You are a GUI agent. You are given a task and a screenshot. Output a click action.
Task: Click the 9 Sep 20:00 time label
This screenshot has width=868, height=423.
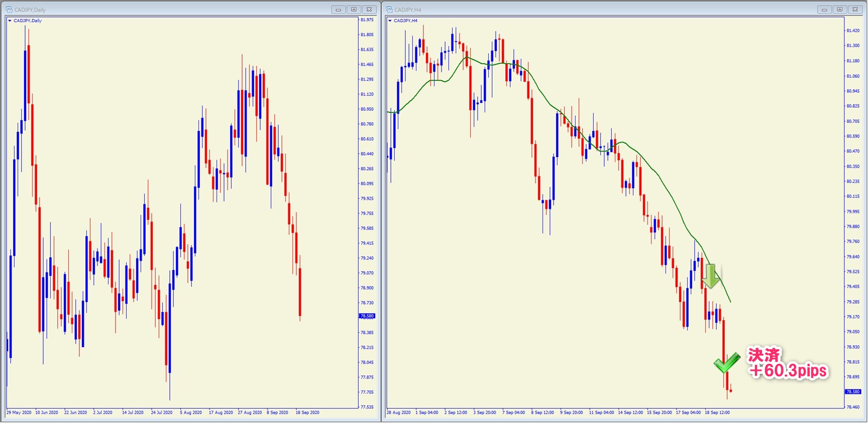pos(572,412)
